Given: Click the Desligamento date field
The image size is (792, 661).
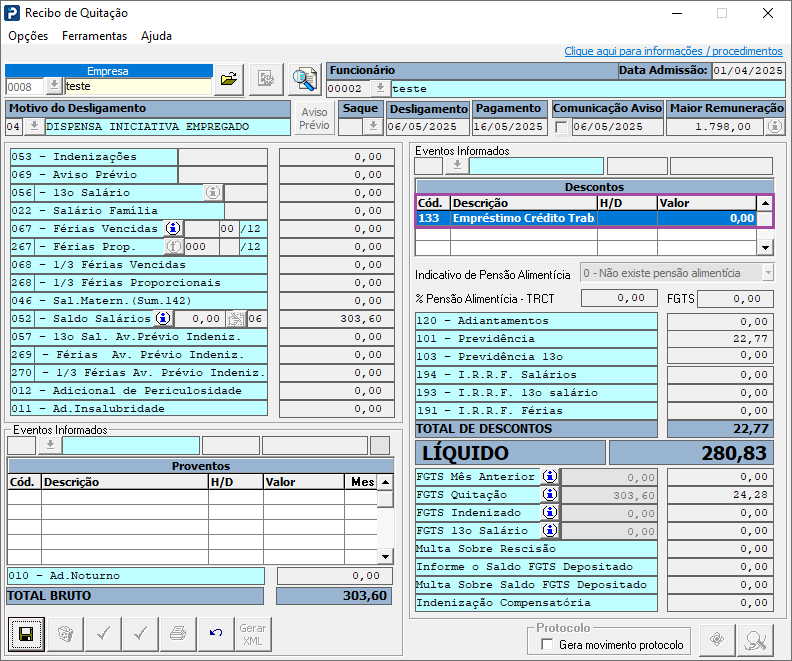Looking at the screenshot, I should click(428, 127).
